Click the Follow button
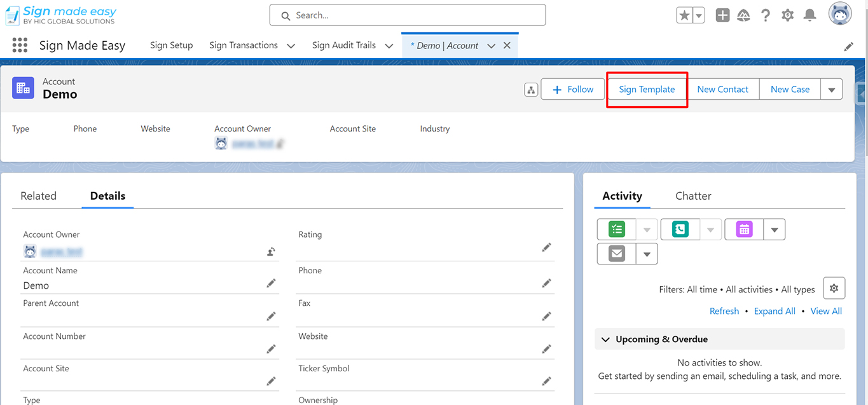 [x=573, y=90]
